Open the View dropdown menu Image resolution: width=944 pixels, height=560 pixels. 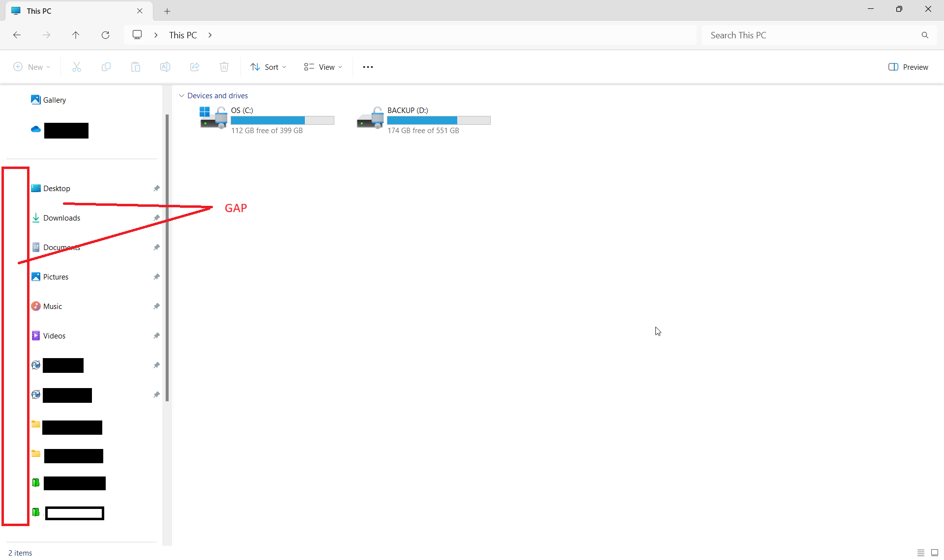tap(323, 67)
